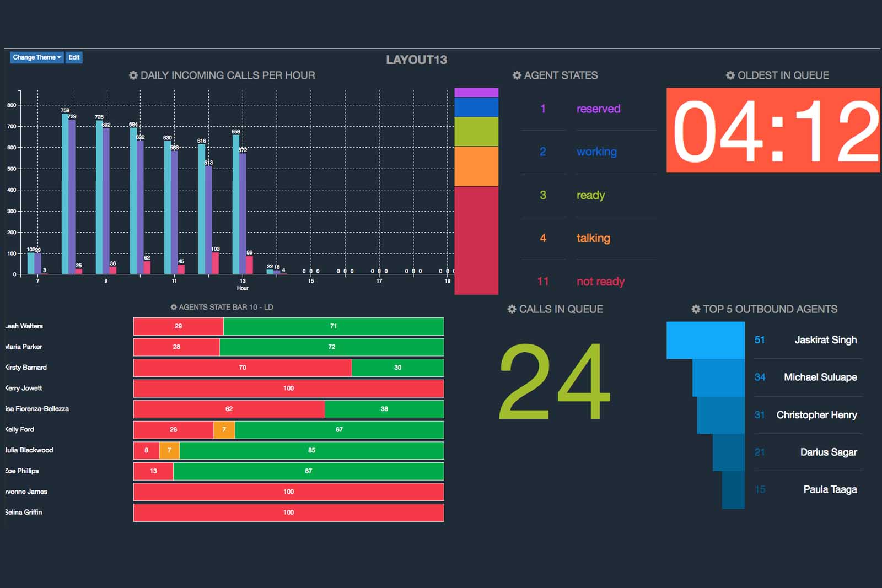Open settings gear for Oldest In Queue
Viewport: 882px width, 588px height.
click(x=730, y=75)
